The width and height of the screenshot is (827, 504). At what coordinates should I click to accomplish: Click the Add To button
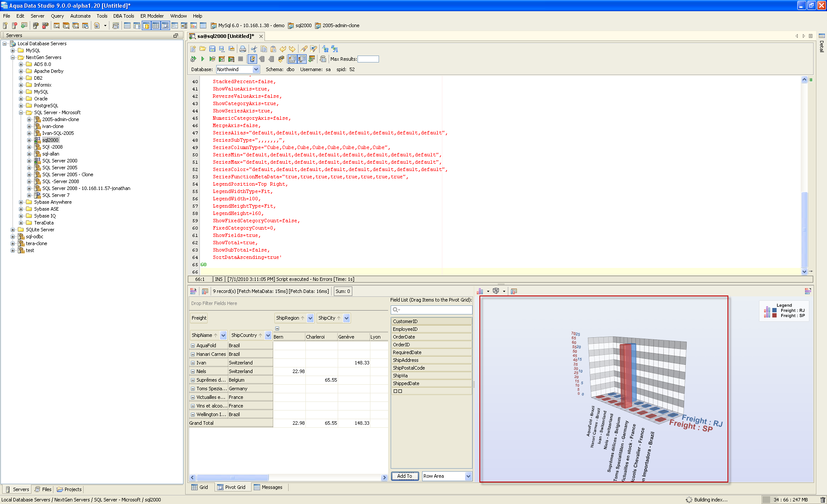(404, 476)
